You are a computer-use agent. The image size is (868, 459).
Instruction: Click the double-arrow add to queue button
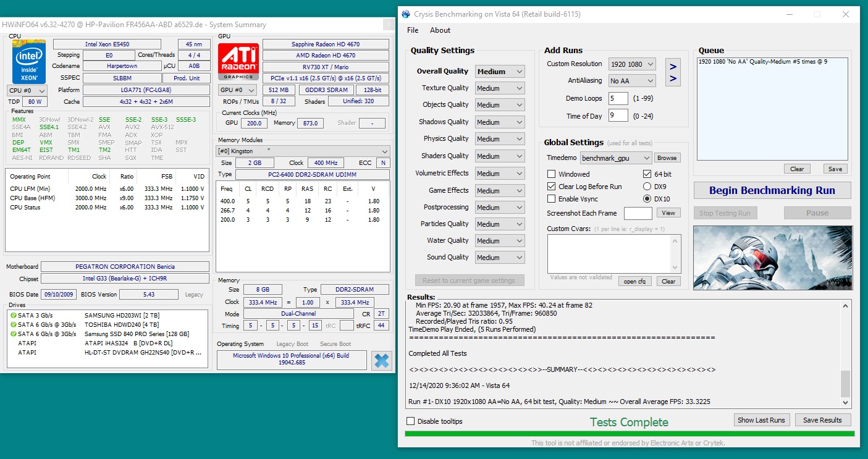[673, 72]
